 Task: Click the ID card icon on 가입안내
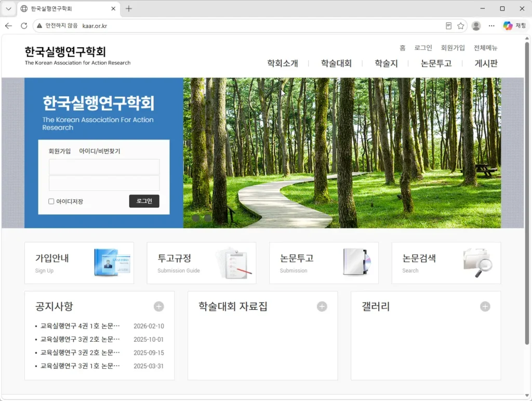pos(112,262)
